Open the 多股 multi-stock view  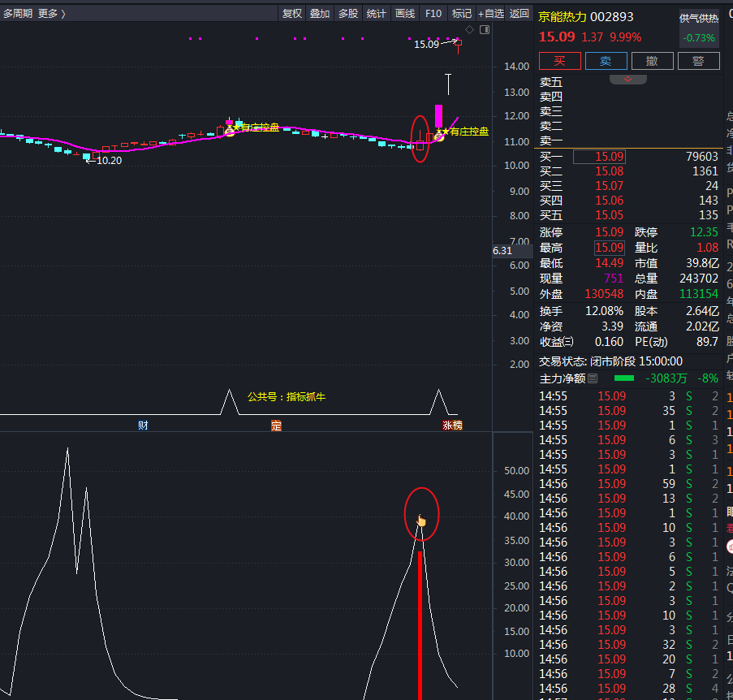[x=348, y=14]
